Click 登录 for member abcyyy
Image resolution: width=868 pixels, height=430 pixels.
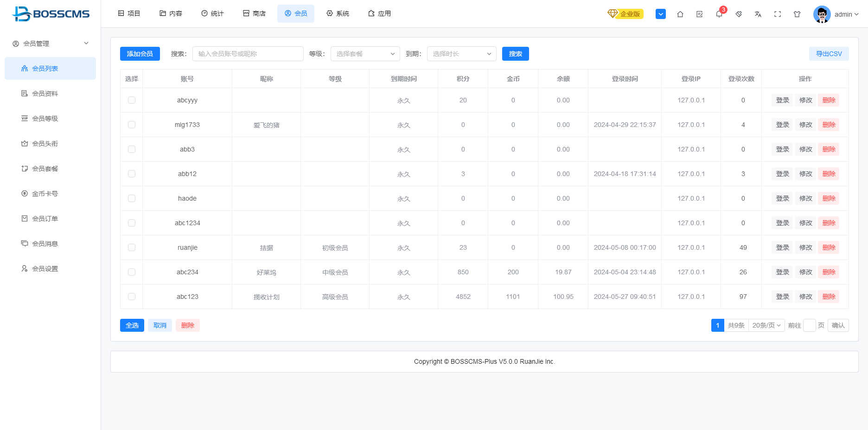(783, 100)
